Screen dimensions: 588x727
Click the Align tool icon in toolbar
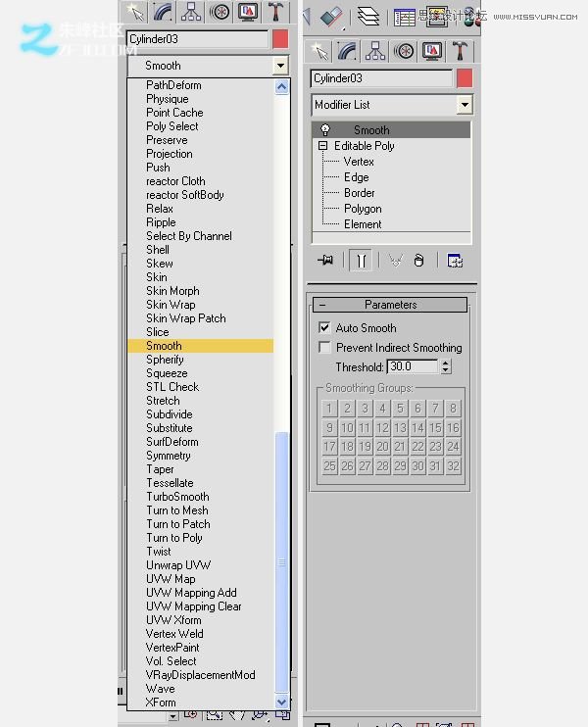(332, 17)
